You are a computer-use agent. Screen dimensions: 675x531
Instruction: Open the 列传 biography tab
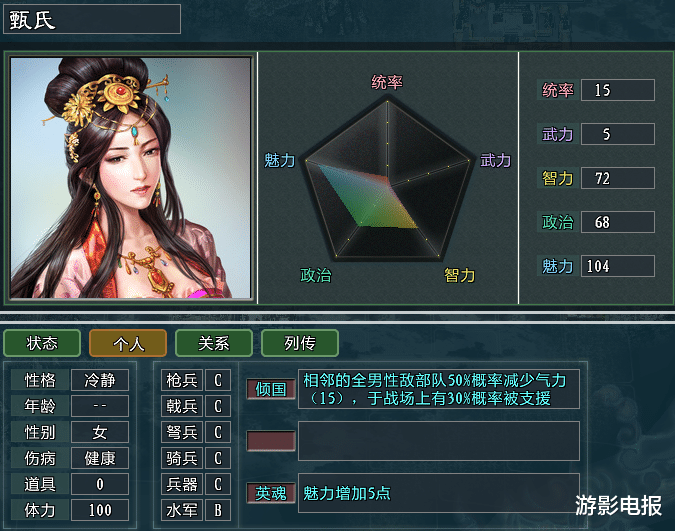(300, 343)
